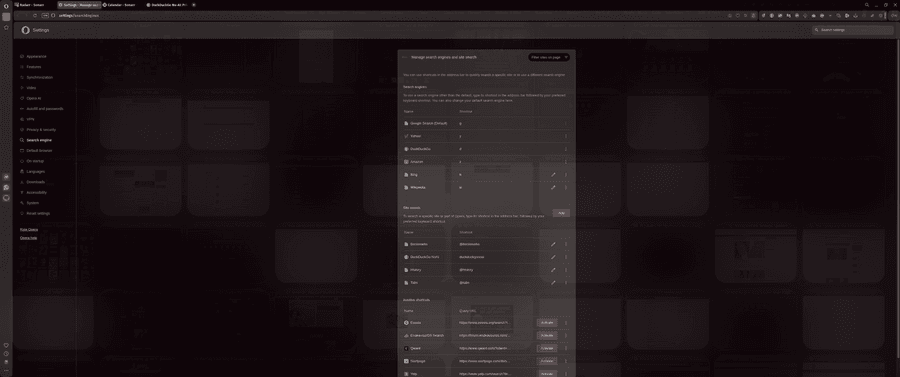Open Reset settings in the sidebar
The image size is (900, 377).
point(38,213)
